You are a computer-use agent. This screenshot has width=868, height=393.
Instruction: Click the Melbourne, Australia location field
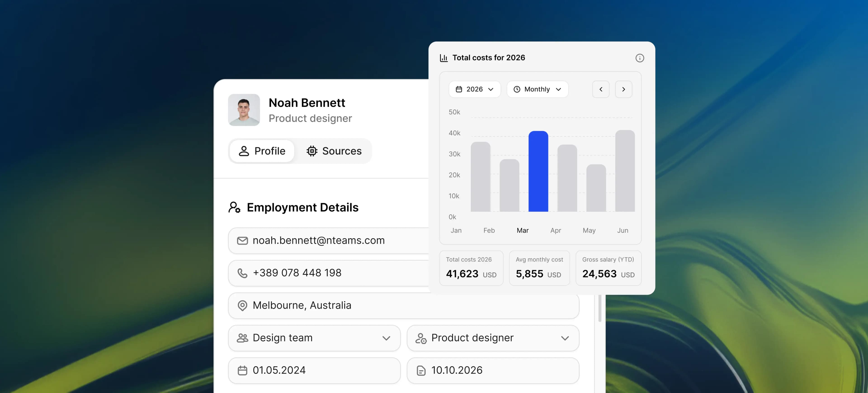click(404, 306)
